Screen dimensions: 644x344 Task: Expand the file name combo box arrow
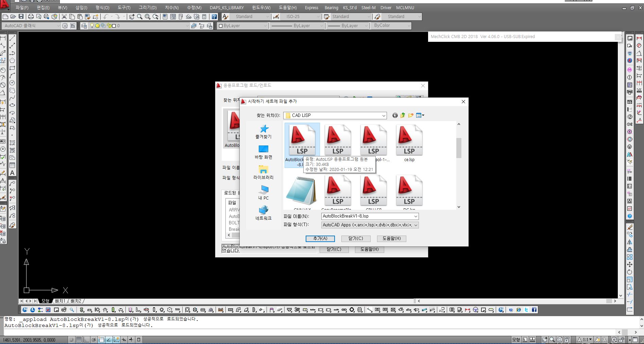(416, 216)
